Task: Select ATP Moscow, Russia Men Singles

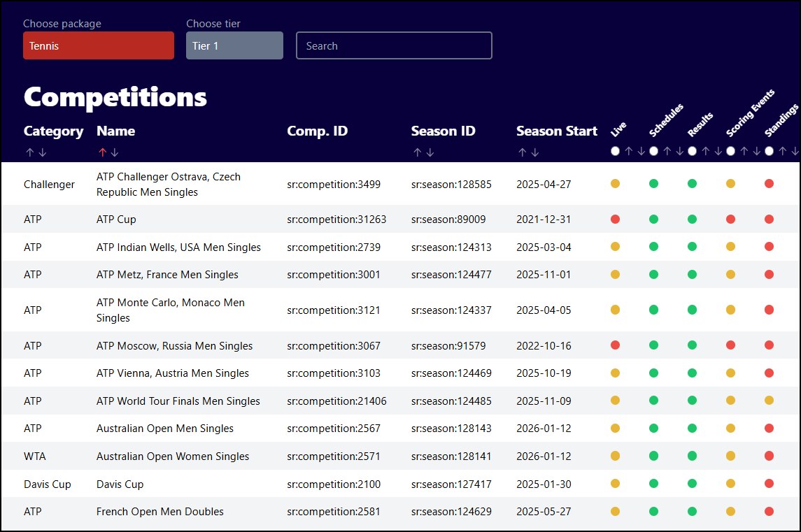Action: (175, 345)
